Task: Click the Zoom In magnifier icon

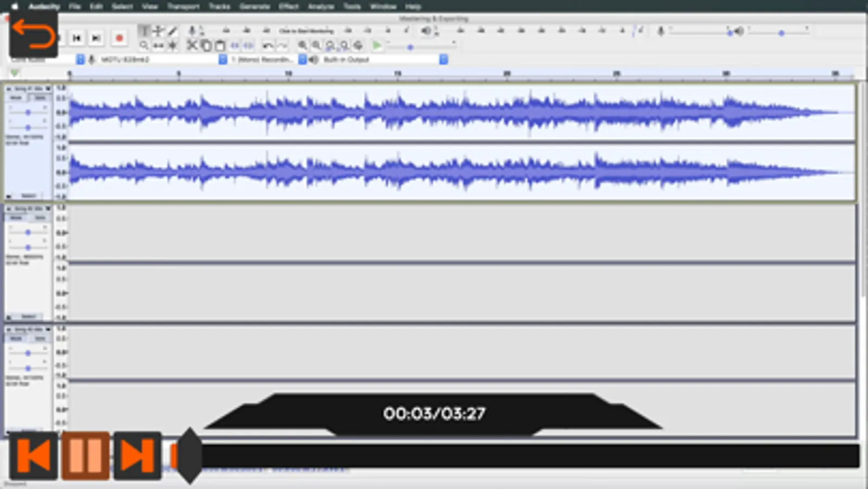Action: pos(302,45)
